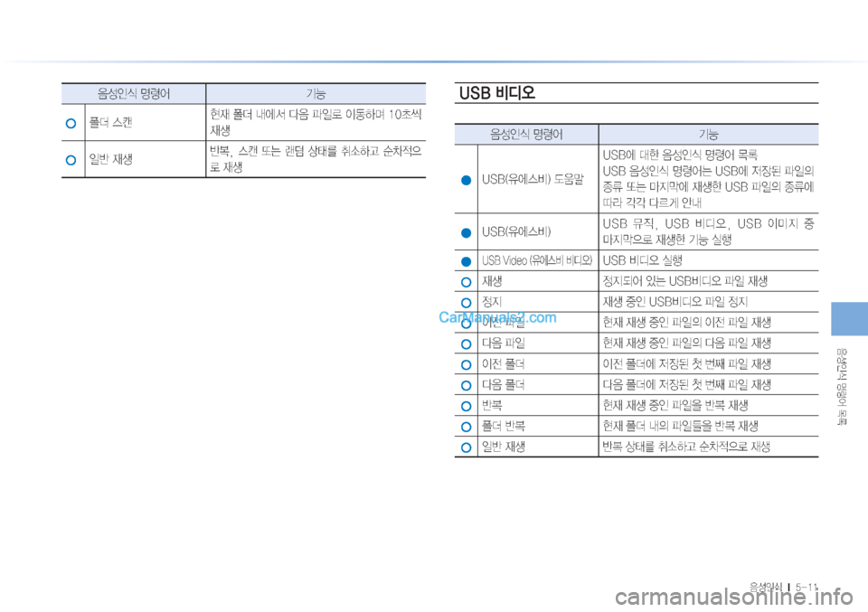868x612 pixels.
Task: Select the '이전 파일' command cell
Action: pos(504,323)
